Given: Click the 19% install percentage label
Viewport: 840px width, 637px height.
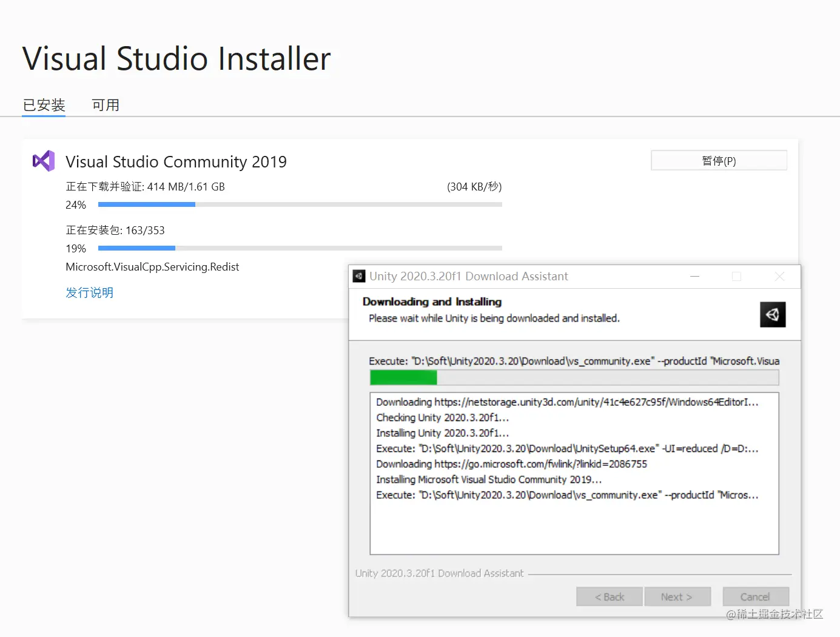Looking at the screenshot, I should coord(76,249).
